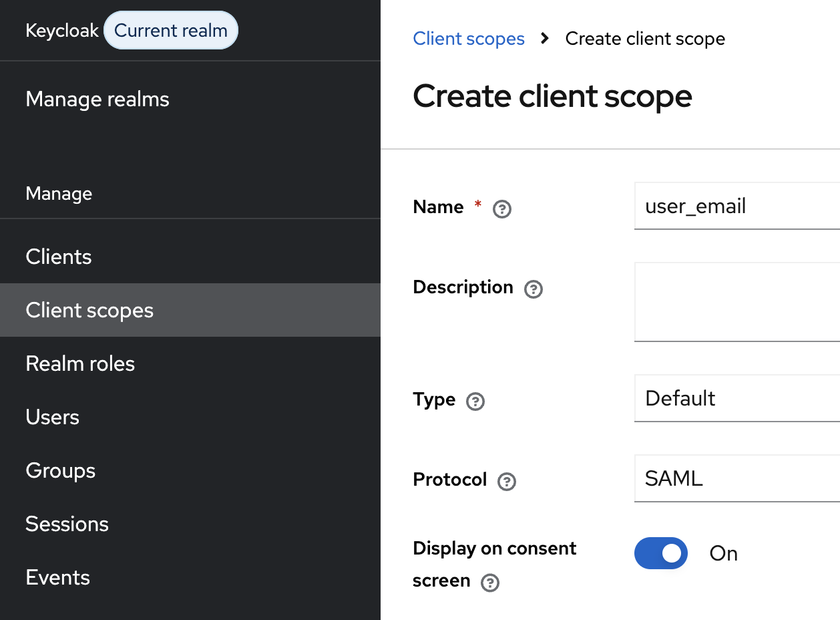Open Groups in the sidebar
Viewport: 840px width, 620px height.
click(190, 470)
